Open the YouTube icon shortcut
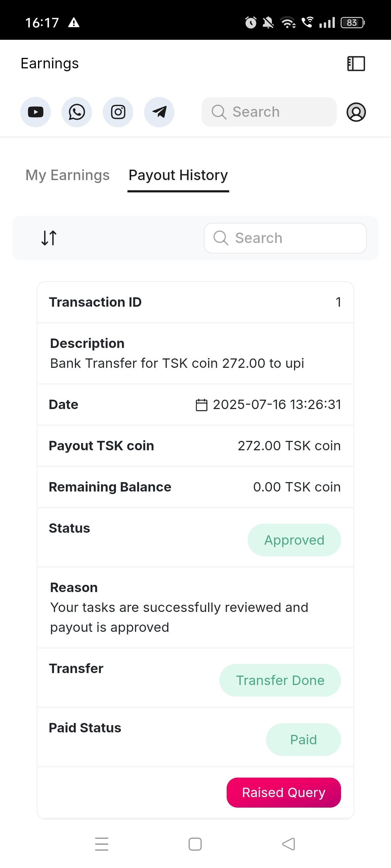 tap(35, 112)
